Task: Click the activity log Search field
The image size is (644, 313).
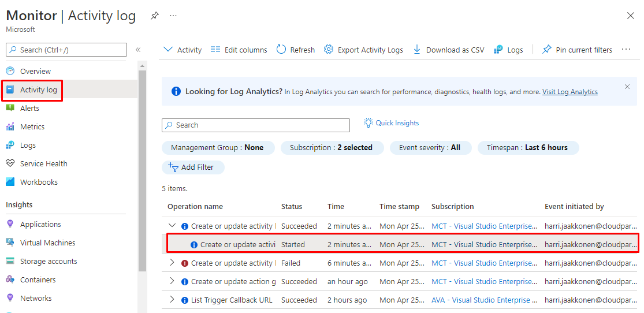Action: tap(256, 125)
